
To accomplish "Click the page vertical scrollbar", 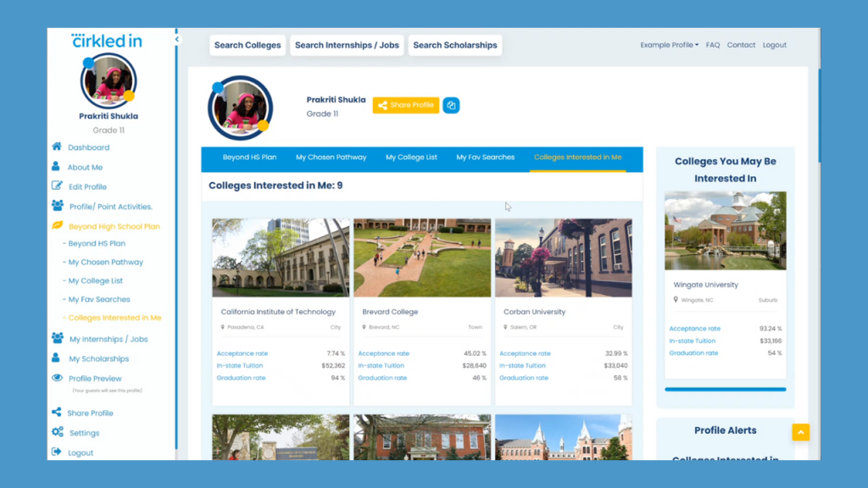I will pyautogui.click(x=820, y=116).
